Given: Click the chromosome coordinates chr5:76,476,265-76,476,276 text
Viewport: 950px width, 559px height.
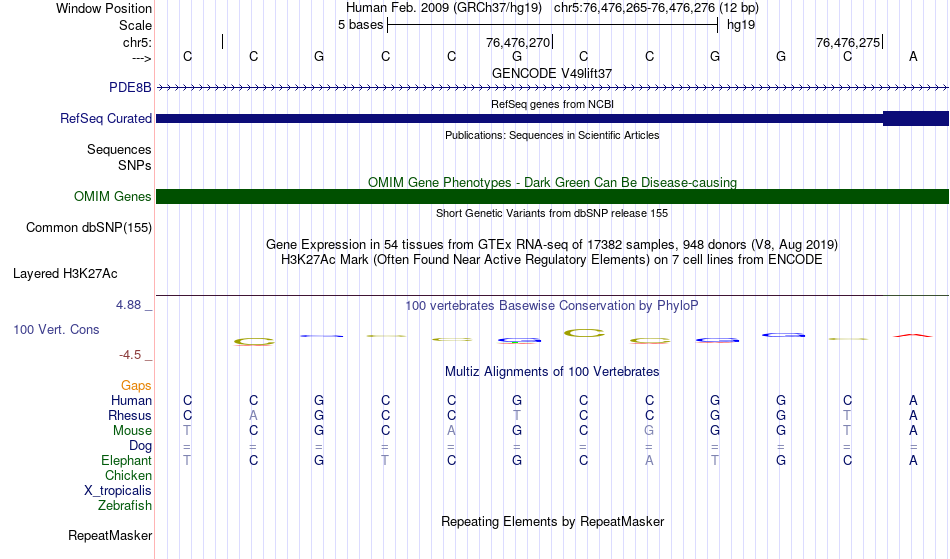Looking at the screenshot, I should coord(656,8).
